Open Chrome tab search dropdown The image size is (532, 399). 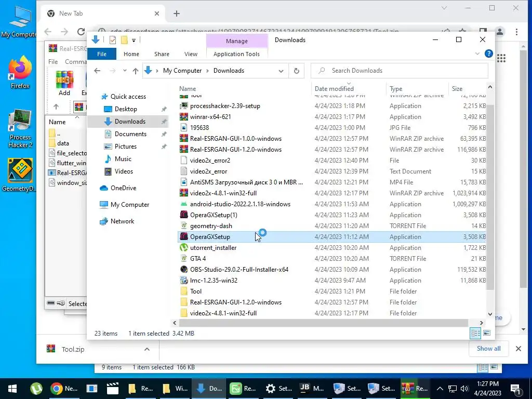(x=444, y=8)
